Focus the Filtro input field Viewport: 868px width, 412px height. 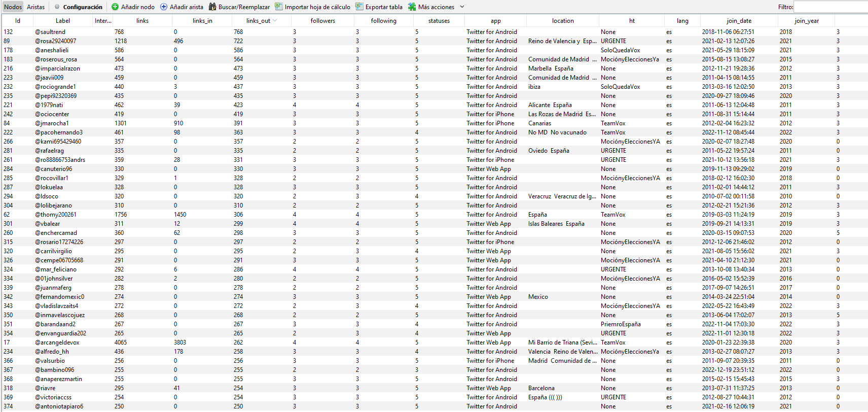[x=830, y=7]
